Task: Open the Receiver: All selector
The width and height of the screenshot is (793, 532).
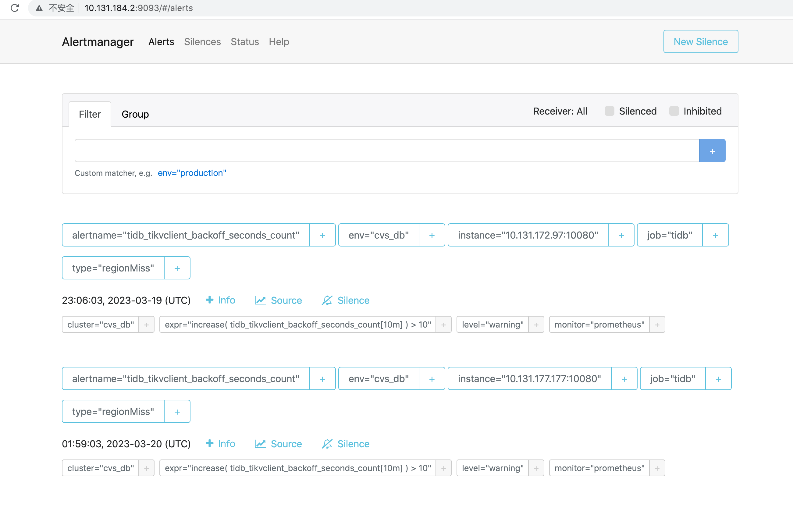Action: 560,111
